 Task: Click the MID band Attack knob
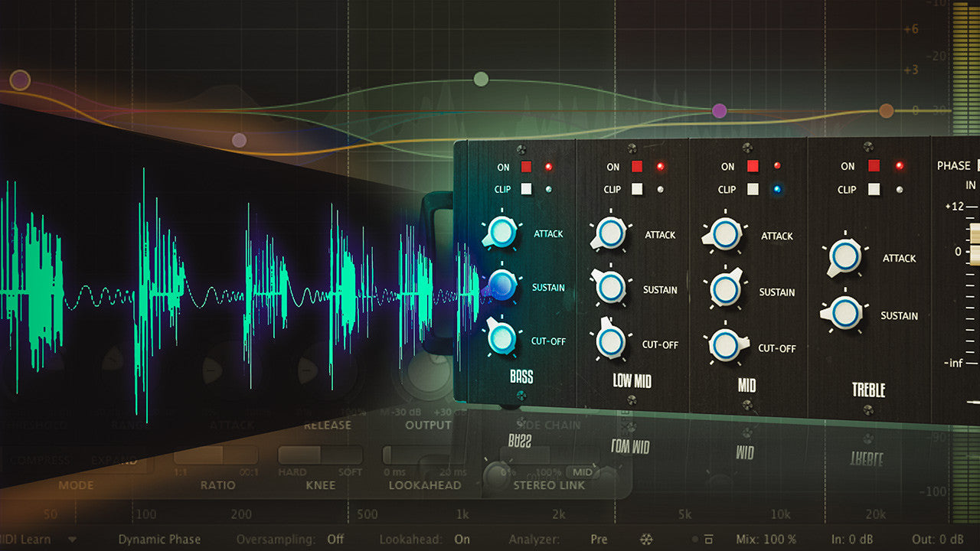click(x=724, y=234)
